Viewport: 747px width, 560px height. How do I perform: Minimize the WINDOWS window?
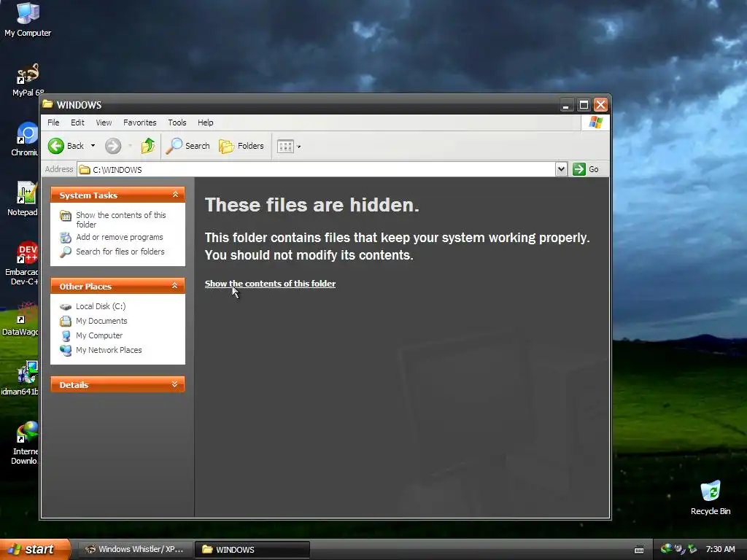tap(566, 105)
